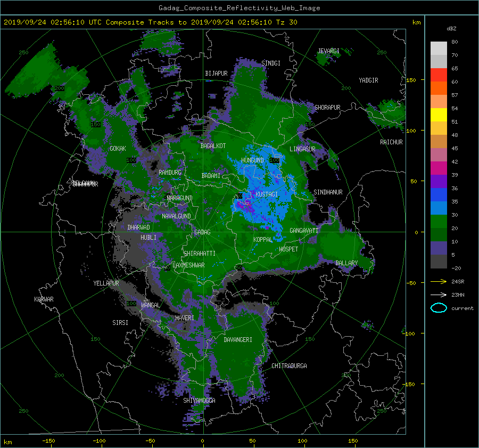Image resolution: width=479 pixels, height=448 pixels.
Task: Click the LINGASUR city label
Action: tap(302, 149)
